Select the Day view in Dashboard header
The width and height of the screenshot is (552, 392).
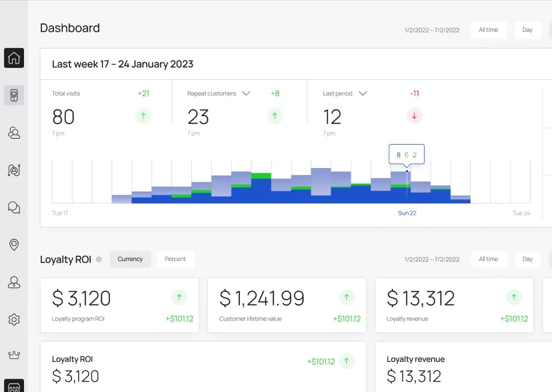pos(527,30)
